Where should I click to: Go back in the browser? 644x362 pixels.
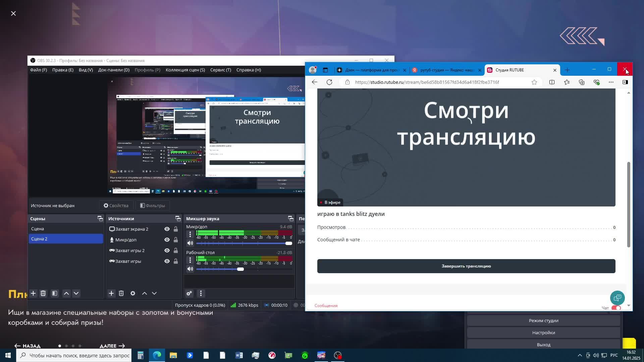pyautogui.click(x=314, y=82)
